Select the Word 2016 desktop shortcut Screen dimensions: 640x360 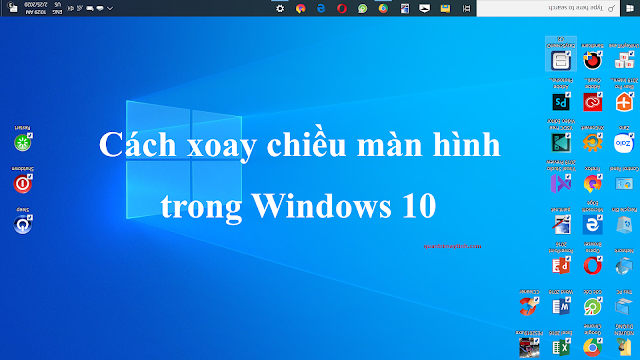click(561, 307)
